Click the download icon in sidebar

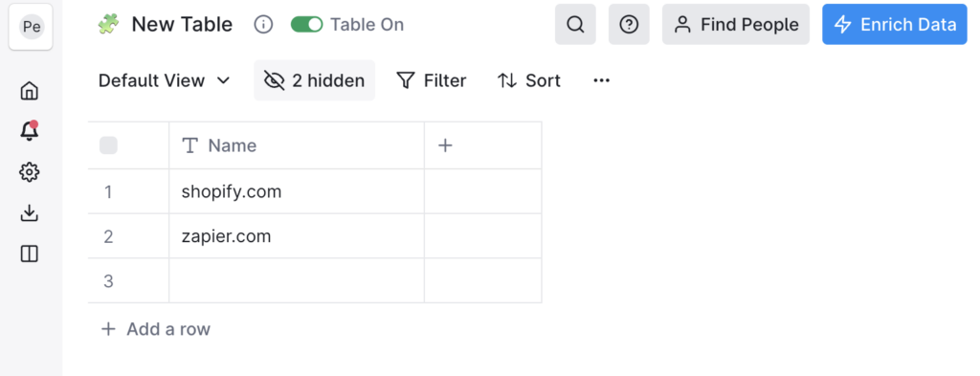(x=30, y=213)
